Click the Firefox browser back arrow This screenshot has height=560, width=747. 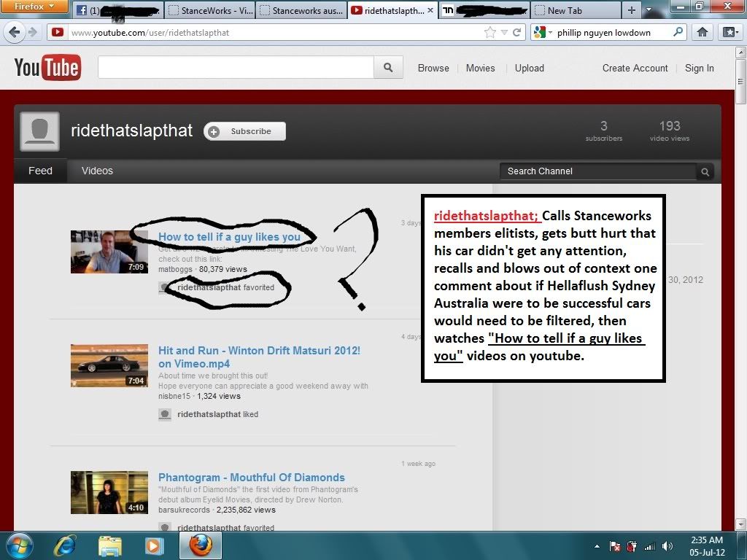point(15,32)
